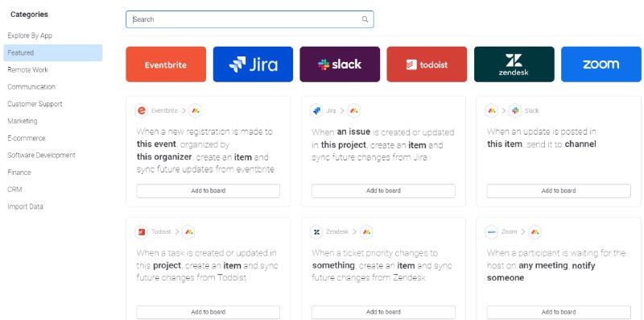Open the Finance category
Screen dimensions: 644x320
coord(19,172)
